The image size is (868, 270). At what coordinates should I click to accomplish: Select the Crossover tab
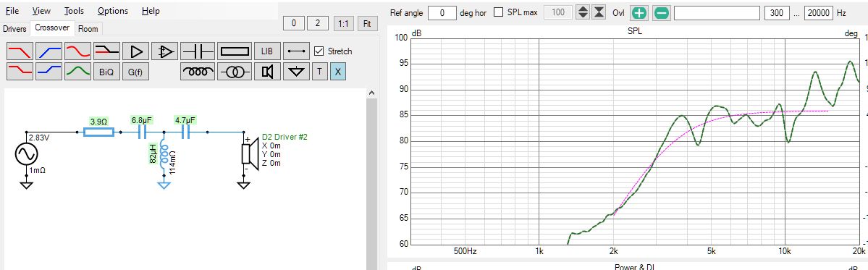tap(52, 27)
